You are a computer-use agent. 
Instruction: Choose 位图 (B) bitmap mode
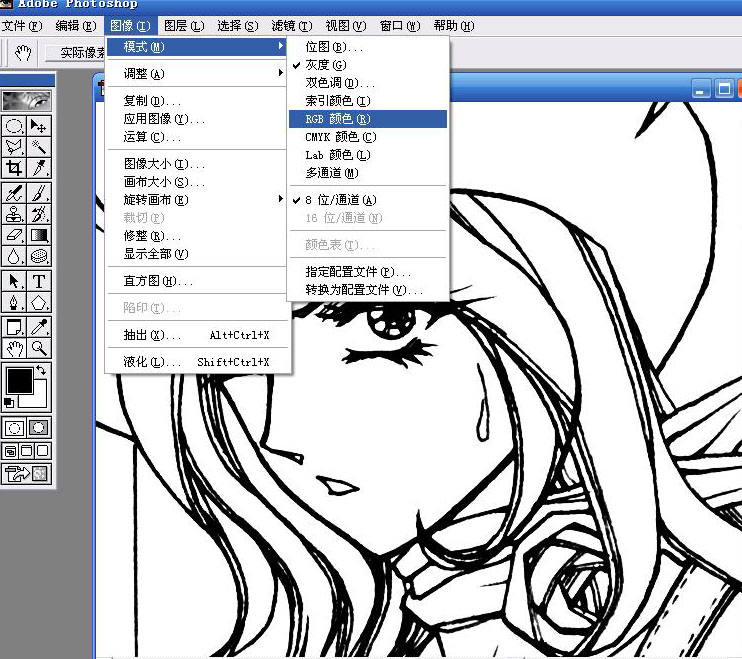[x=368, y=47]
